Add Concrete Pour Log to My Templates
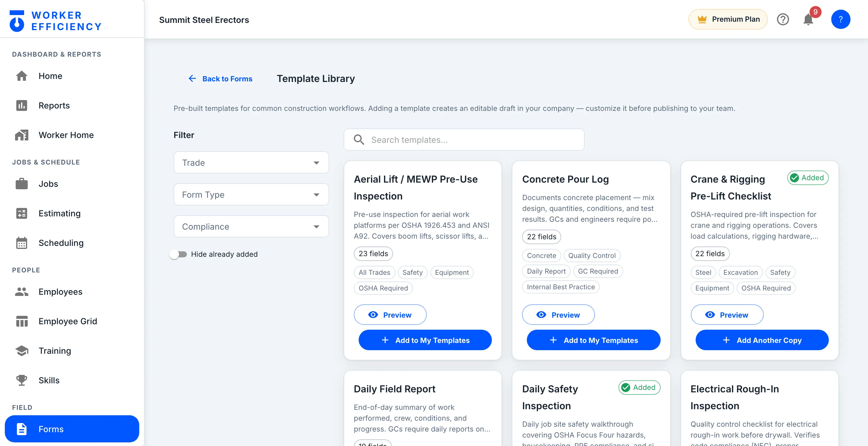Screen dimensions: 868x446 pyautogui.click(x=593, y=340)
